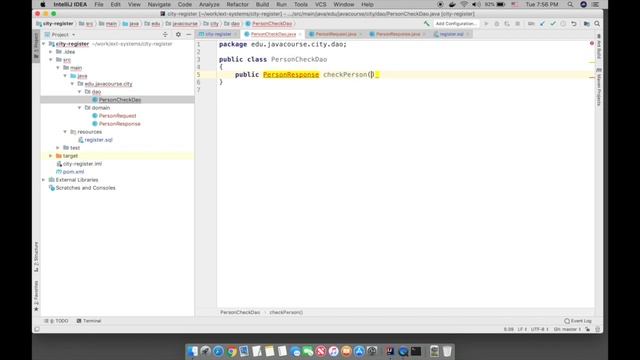Image resolution: width=640 pixels, height=360 pixels.
Task: Open the Analyze menu
Action: (209, 4)
